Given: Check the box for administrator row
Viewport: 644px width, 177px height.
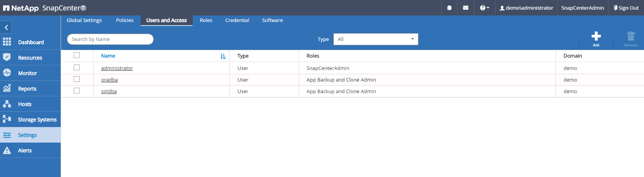Looking at the screenshot, I should 77,68.
